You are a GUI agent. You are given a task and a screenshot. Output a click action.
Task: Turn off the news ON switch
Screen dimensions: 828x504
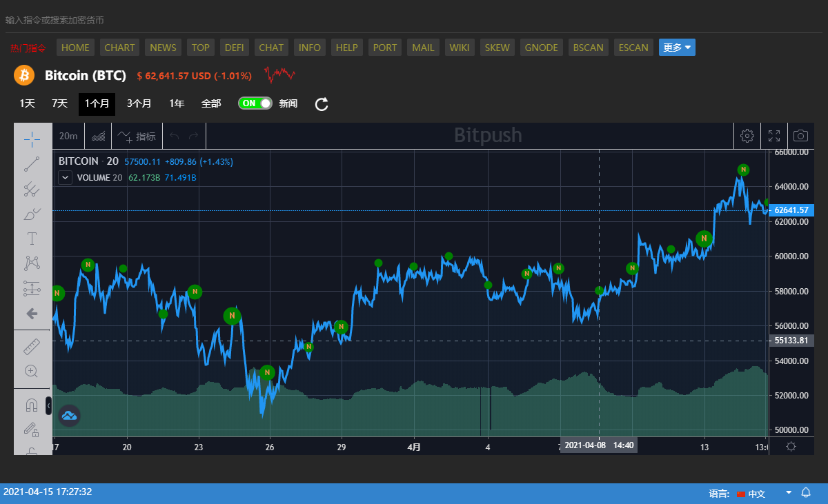pyautogui.click(x=255, y=103)
